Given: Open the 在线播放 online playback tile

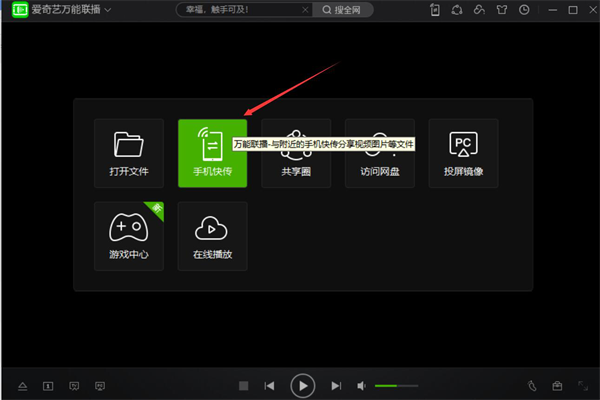Looking at the screenshot, I should (x=212, y=236).
